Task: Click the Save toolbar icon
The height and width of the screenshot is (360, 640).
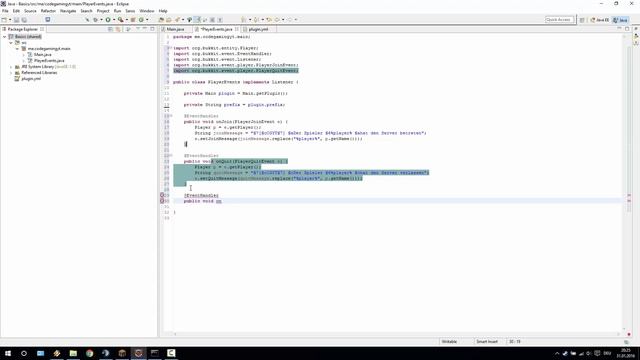Action: pyautogui.click(x=17, y=20)
